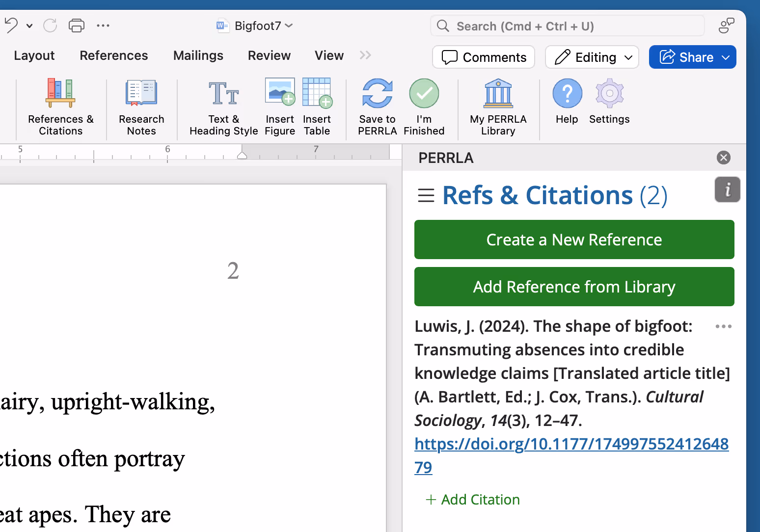Click the collaboration people icon
This screenshot has width=760, height=532.
click(x=726, y=26)
